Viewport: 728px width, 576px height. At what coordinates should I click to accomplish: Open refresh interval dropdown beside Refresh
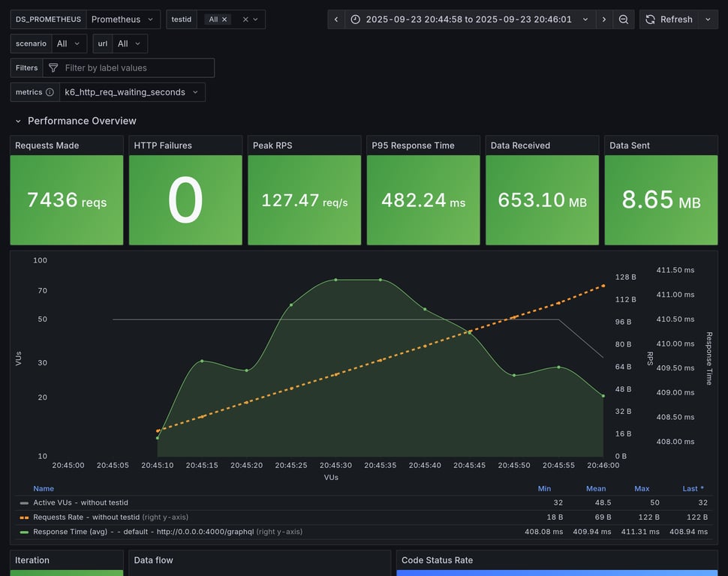[708, 19]
